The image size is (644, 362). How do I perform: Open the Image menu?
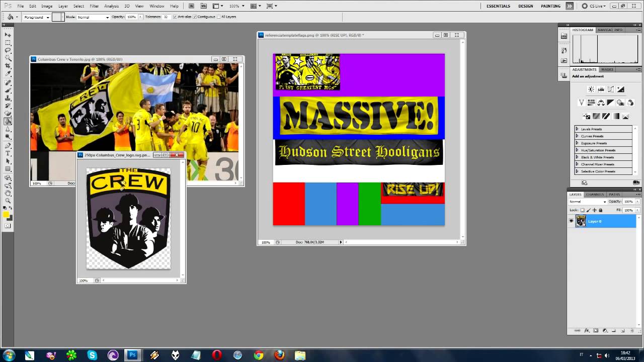pos(47,6)
